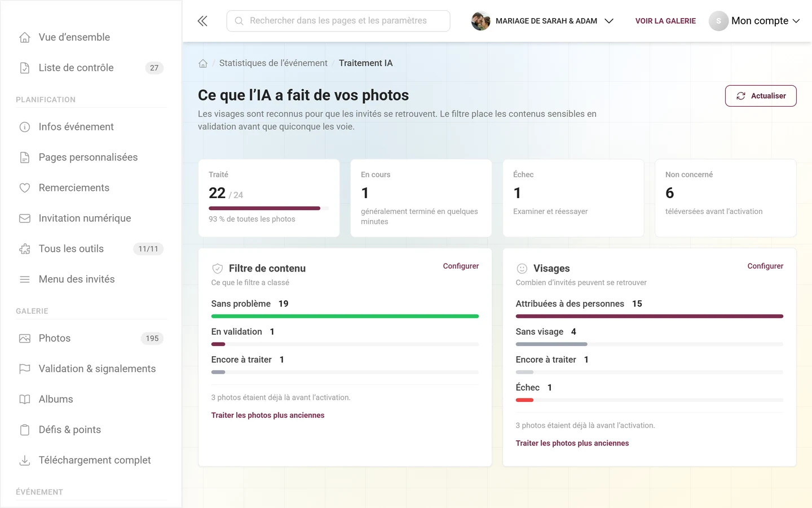Click the 11/11 badge next to Tous les outils

pos(148,249)
